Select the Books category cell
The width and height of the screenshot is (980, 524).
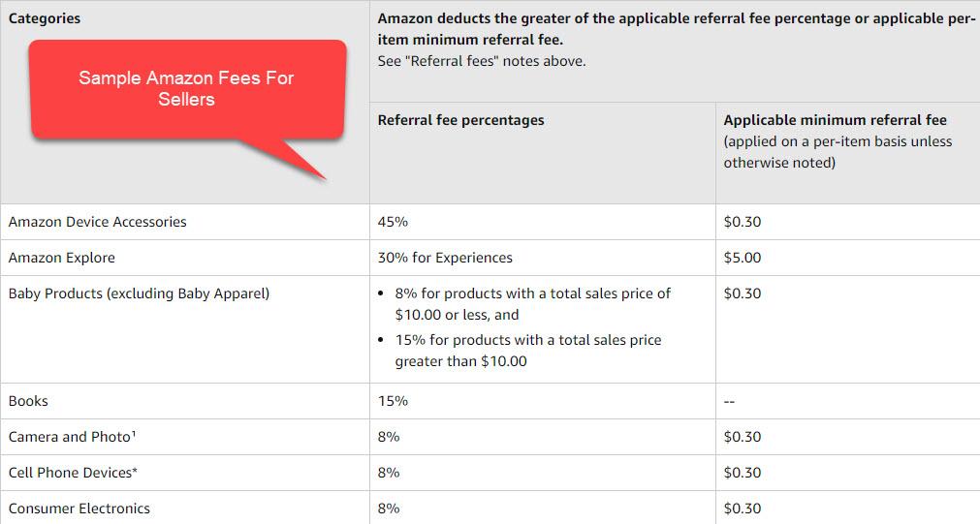pos(28,401)
